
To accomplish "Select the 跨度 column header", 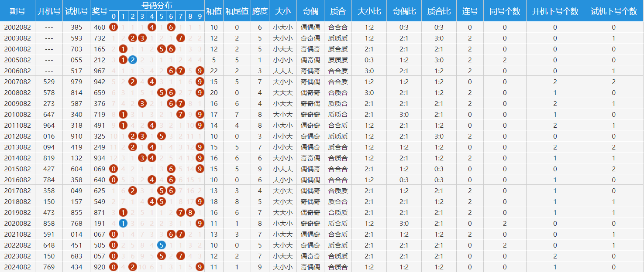I will pos(260,11).
